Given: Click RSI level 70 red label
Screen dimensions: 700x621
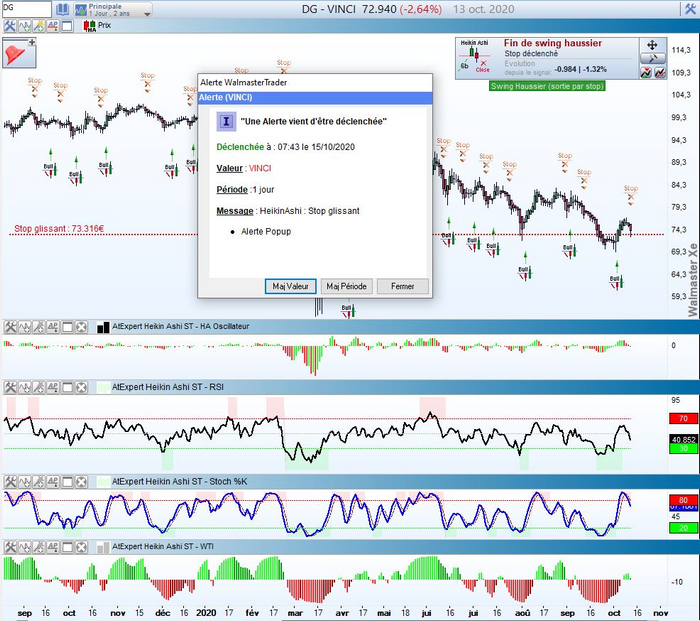Looking at the screenshot, I should click(683, 419).
